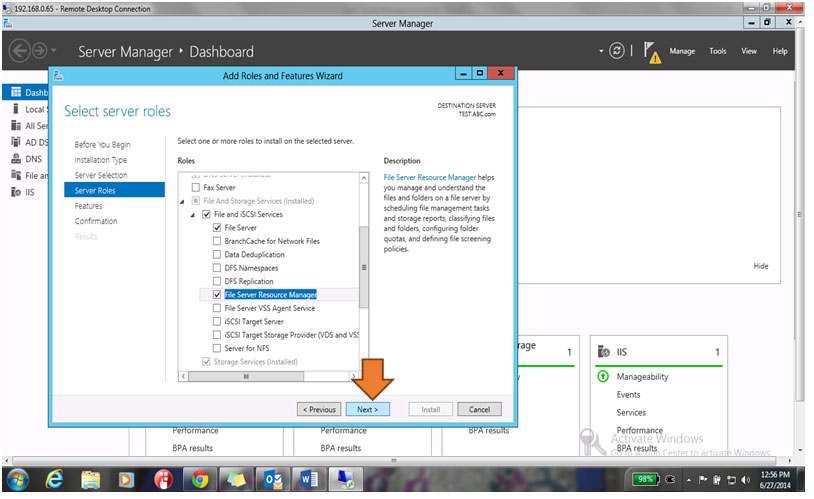
Task: Collapse File And Storage Services tree node
Action: [x=182, y=201]
